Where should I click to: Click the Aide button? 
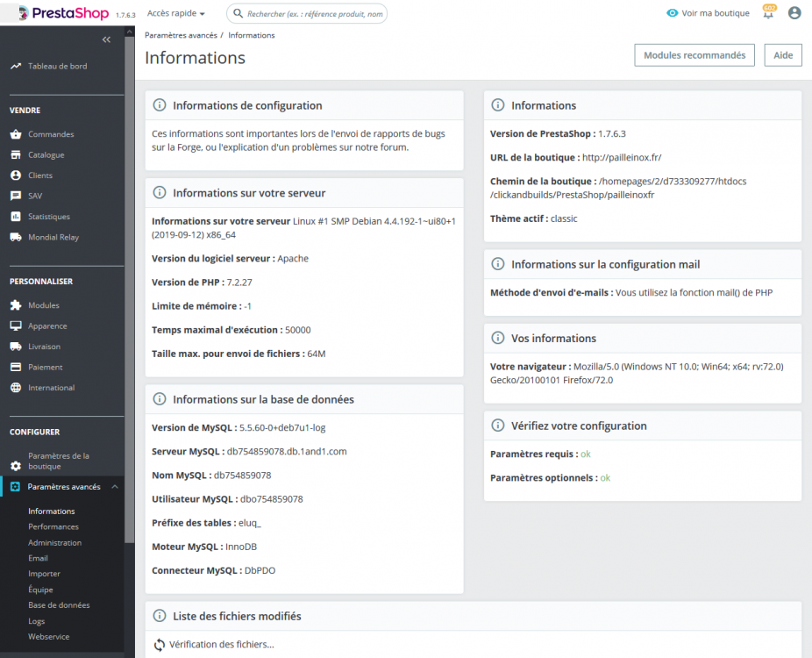pos(783,55)
